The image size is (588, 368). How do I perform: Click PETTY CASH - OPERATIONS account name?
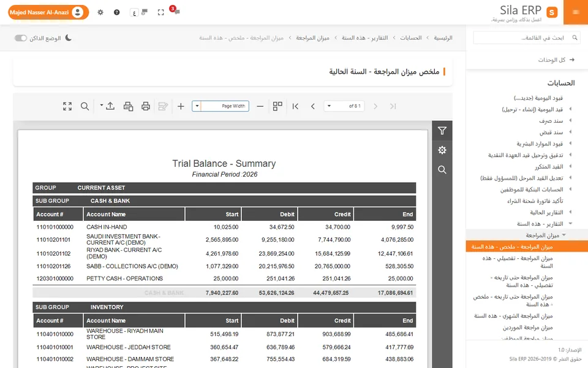click(124, 278)
